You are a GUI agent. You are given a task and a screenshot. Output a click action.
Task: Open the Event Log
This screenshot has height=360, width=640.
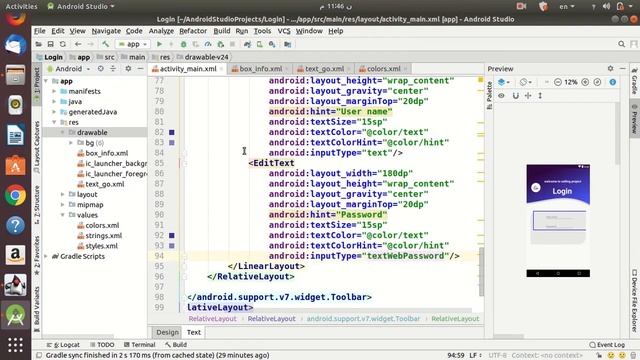[607, 344]
